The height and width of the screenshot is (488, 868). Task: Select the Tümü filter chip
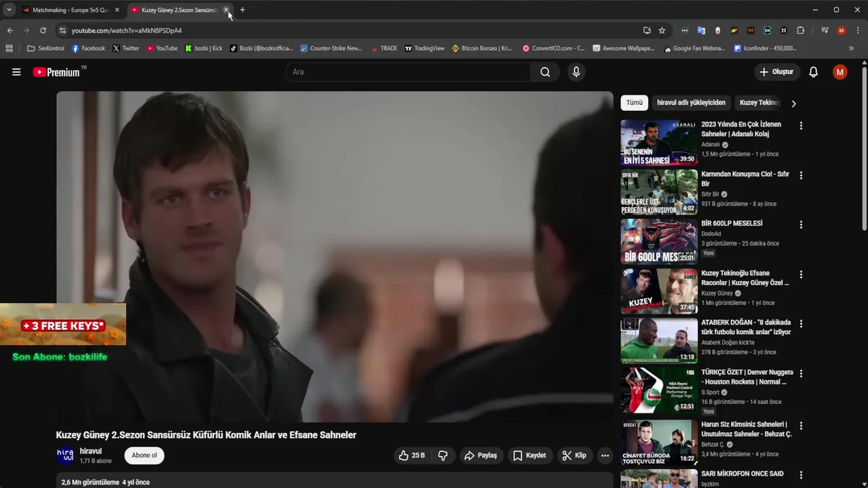(634, 103)
